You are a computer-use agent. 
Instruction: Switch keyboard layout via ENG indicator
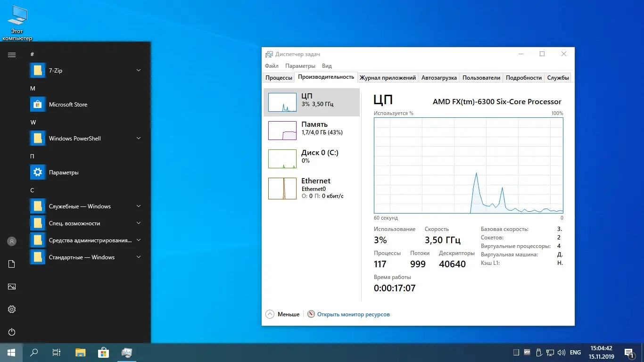coord(575,352)
